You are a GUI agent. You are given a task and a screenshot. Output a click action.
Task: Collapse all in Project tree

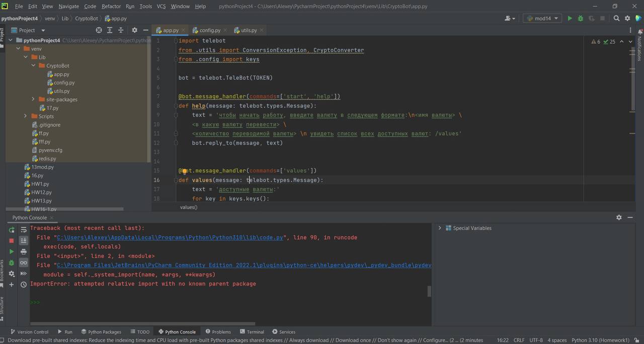point(120,30)
